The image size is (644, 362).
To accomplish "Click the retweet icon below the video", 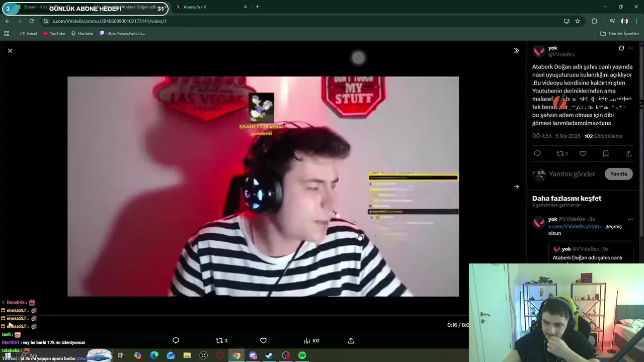I will point(221,340).
